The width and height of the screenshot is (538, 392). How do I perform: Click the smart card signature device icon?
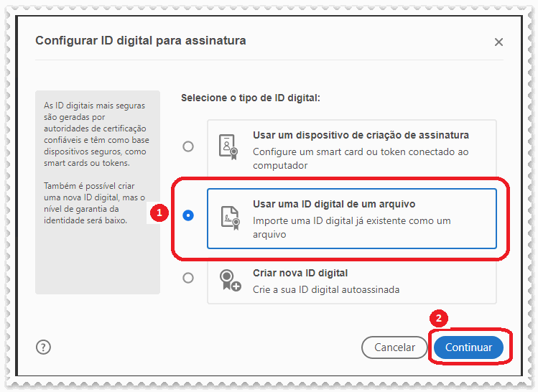pyautogui.click(x=229, y=146)
